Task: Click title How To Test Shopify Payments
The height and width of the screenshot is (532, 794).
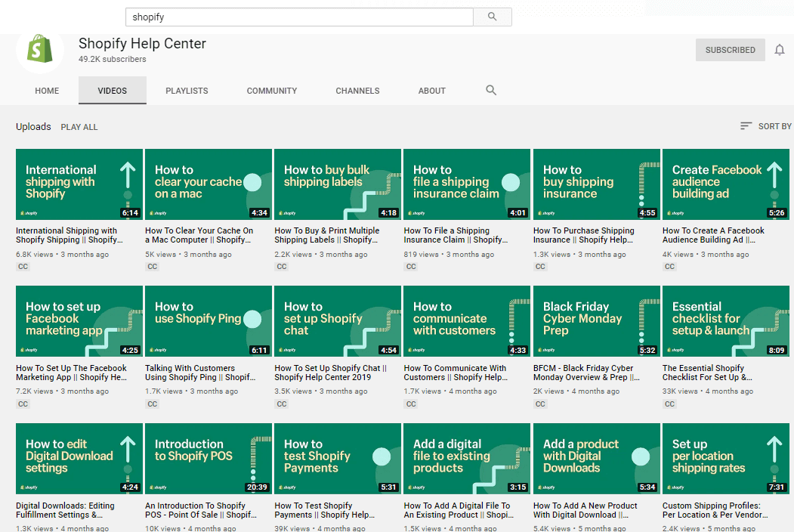Action: pyautogui.click(x=325, y=509)
